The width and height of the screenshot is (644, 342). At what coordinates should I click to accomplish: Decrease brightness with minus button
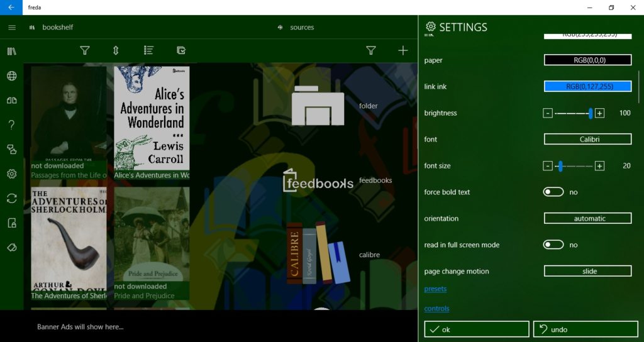click(548, 113)
